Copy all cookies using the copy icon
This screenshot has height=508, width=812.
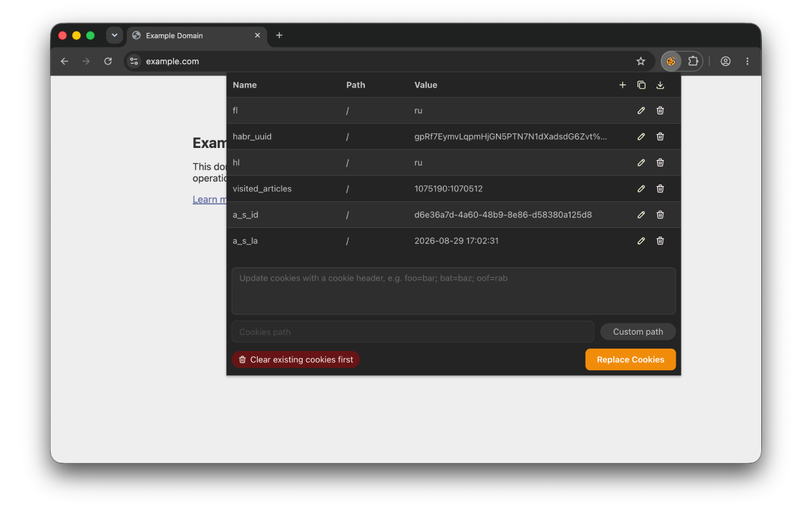click(x=641, y=85)
